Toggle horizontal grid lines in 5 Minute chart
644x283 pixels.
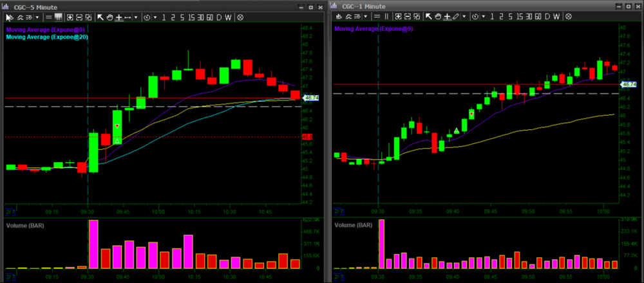point(48,17)
